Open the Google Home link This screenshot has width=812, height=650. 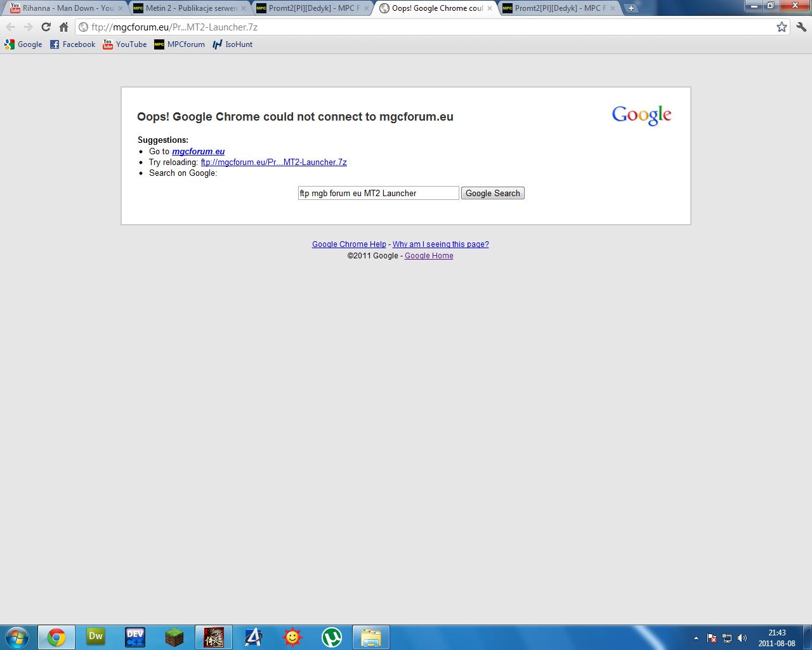tap(429, 256)
